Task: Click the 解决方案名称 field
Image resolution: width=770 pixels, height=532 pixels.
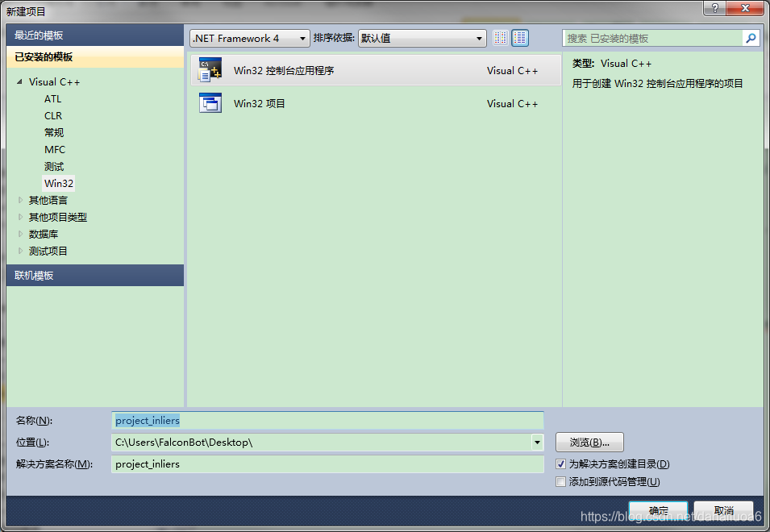Action: coord(327,463)
